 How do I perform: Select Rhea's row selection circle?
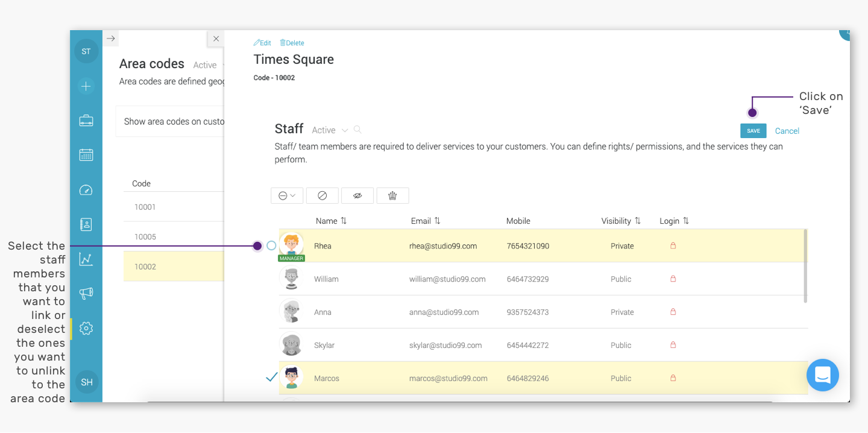coord(271,245)
